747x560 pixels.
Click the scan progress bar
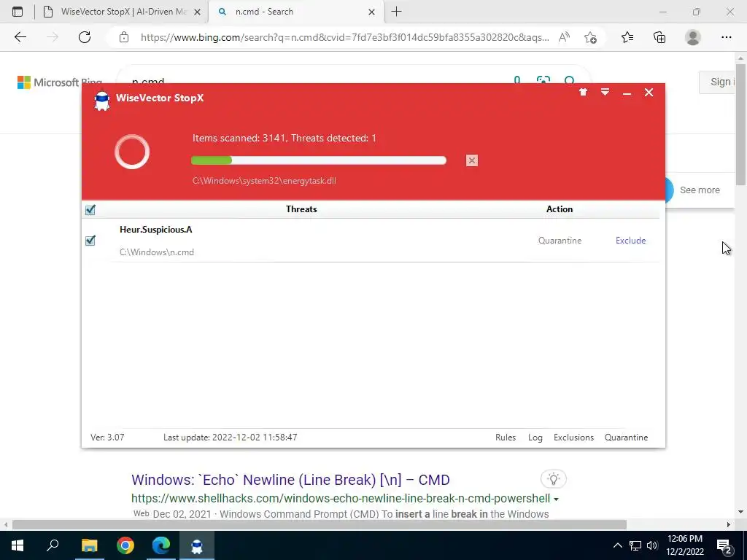318,160
